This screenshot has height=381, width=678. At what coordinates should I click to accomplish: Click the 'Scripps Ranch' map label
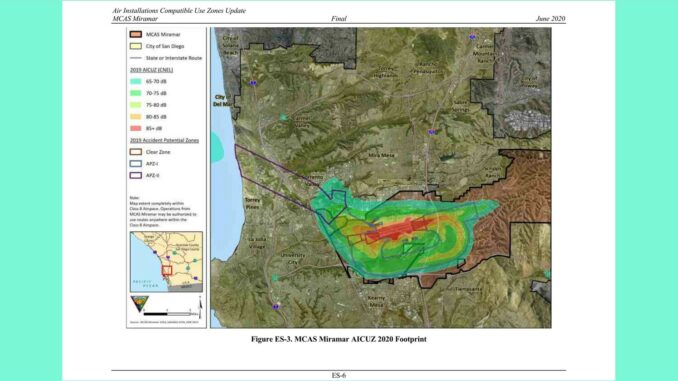(x=493, y=172)
